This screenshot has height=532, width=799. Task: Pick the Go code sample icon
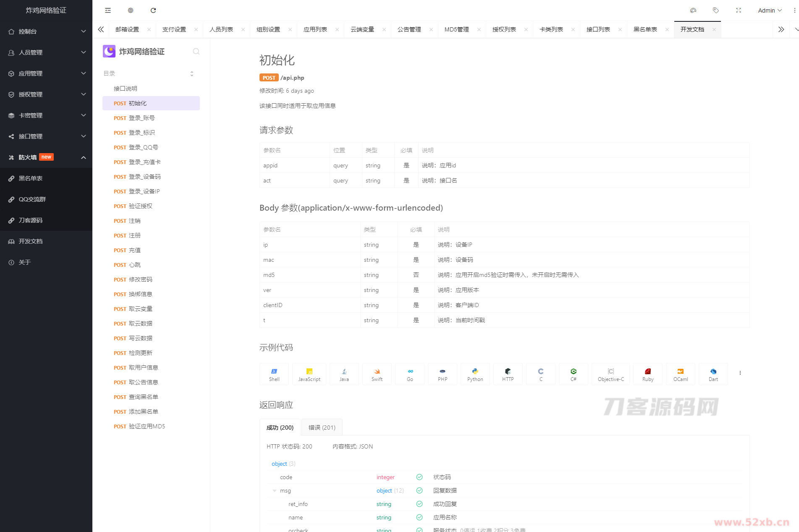pos(410,374)
